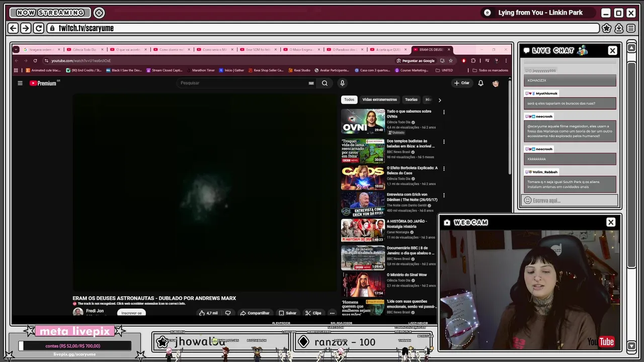Open more actions ellipsis beside Clipe

coord(332,313)
